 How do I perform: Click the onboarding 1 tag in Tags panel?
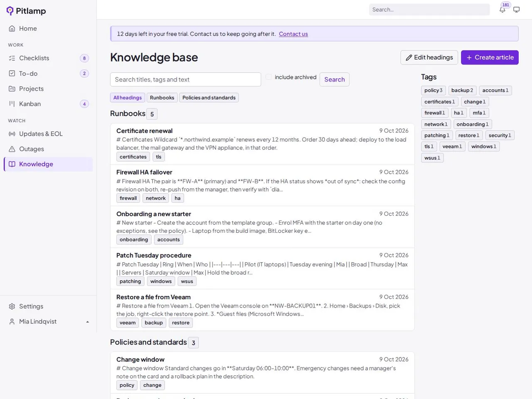point(473,124)
